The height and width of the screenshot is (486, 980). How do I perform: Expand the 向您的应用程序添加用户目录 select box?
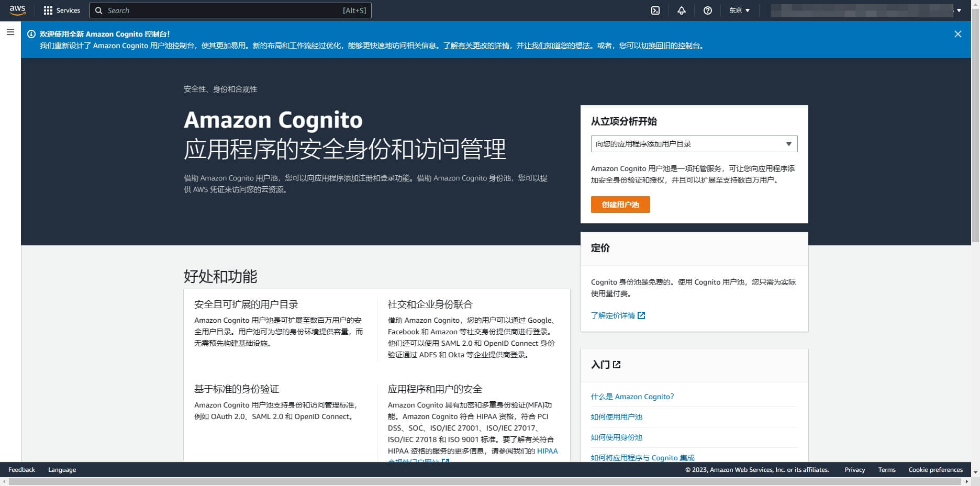694,144
